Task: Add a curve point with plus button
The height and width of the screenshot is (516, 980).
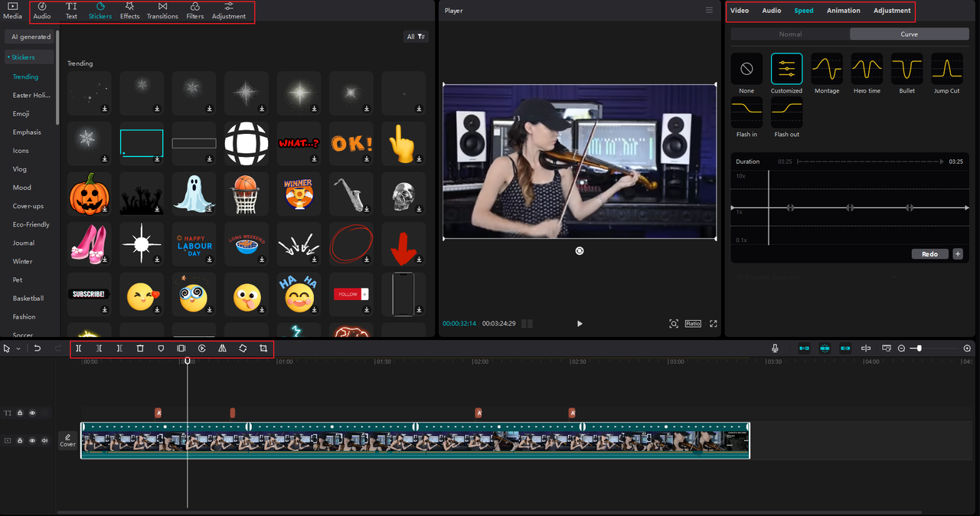Action: (958, 254)
